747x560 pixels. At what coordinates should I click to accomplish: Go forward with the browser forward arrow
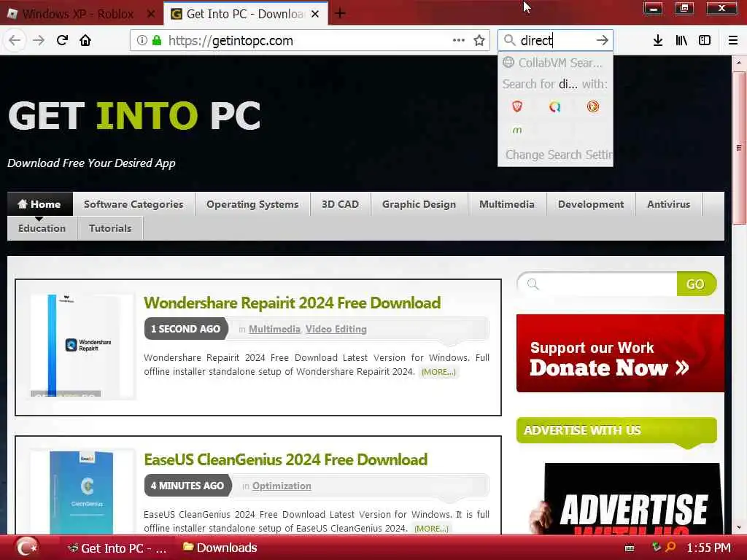tap(39, 41)
